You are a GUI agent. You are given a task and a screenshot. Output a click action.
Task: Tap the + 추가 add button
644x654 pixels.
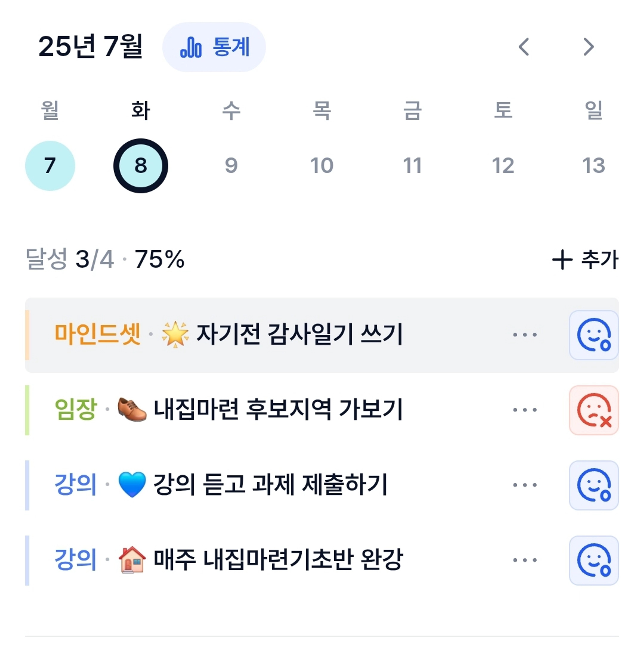tap(585, 259)
